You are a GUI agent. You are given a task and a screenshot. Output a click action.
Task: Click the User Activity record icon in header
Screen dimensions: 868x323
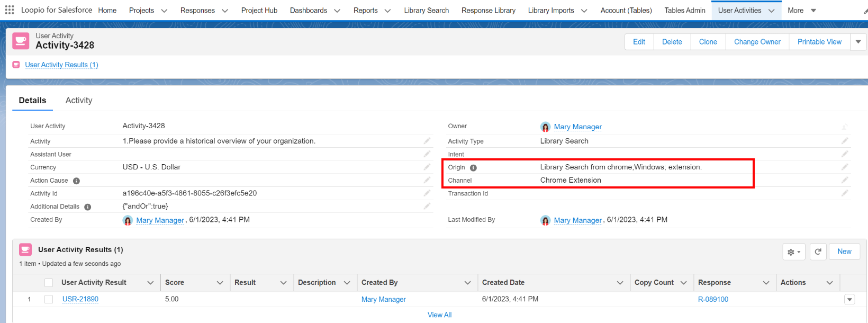click(x=21, y=41)
